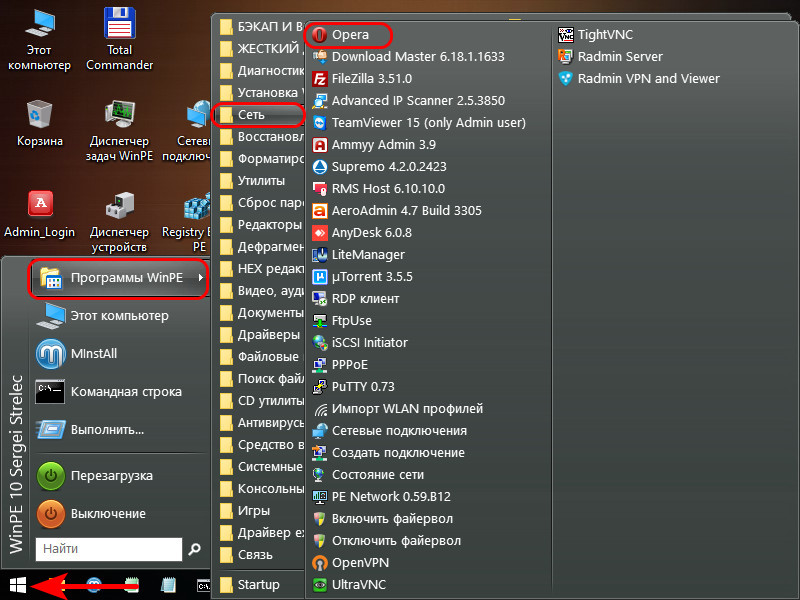Image resolution: width=800 pixels, height=600 pixels.
Task: Click the Windows Start button
Action: coord(17,585)
